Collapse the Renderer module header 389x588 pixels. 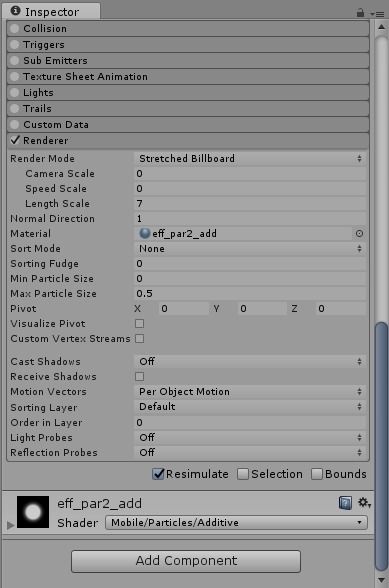(x=188, y=141)
